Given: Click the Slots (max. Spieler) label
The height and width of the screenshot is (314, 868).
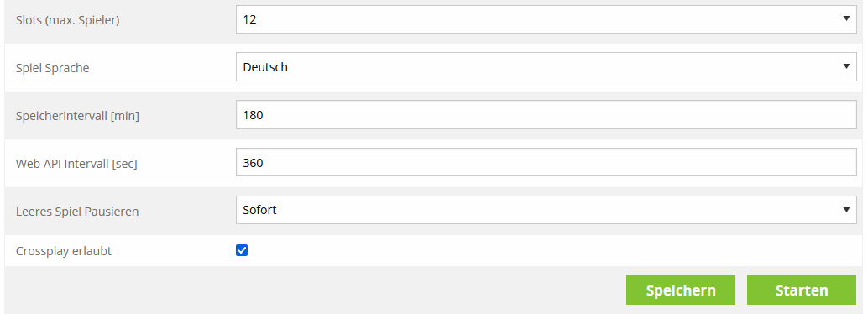Looking at the screenshot, I should pyautogui.click(x=67, y=21).
